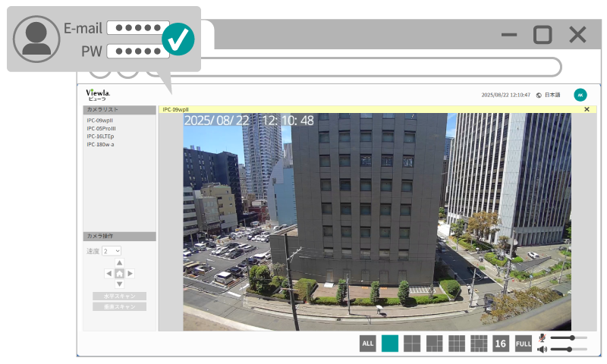Click the 水平スキャン horizontal scan button

point(119,296)
